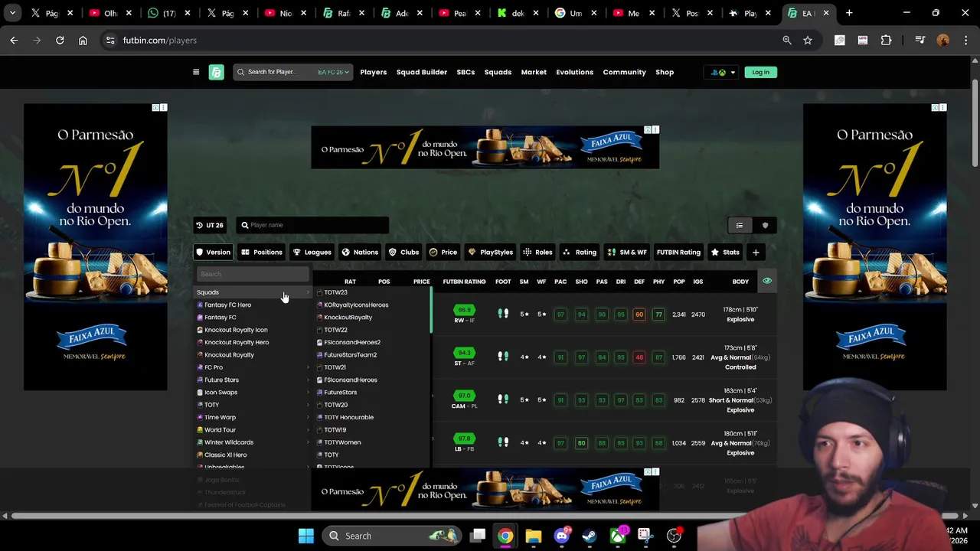
Task: Open the EA FC 26 game selector
Action: coord(333,72)
